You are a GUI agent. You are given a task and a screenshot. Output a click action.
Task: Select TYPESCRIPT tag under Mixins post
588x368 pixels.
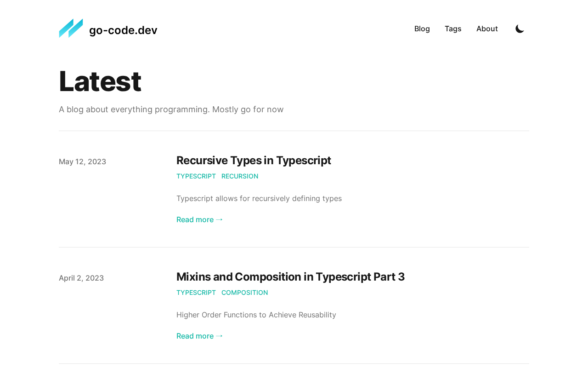coord(196,293)
